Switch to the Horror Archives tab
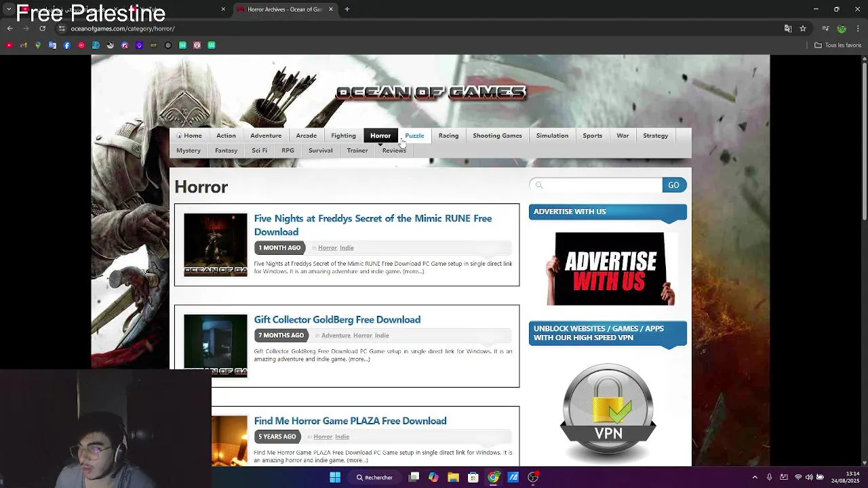The image size is (868, 488). 284,9
